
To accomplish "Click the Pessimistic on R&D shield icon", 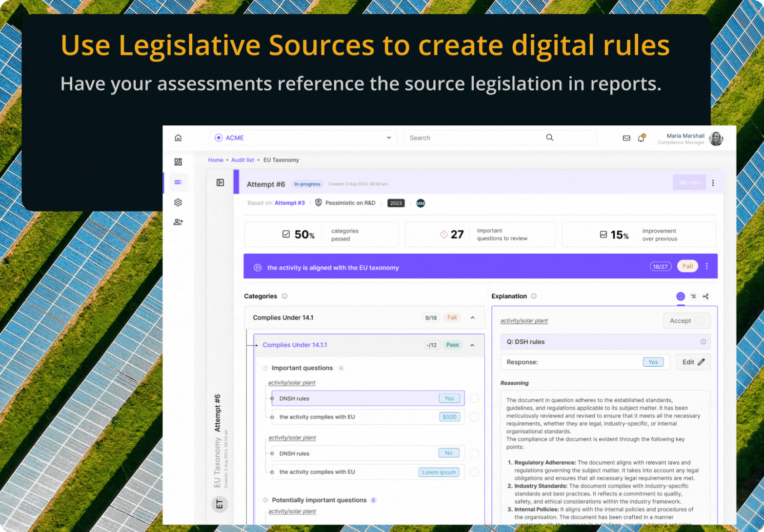I will [x=319, y=202].
